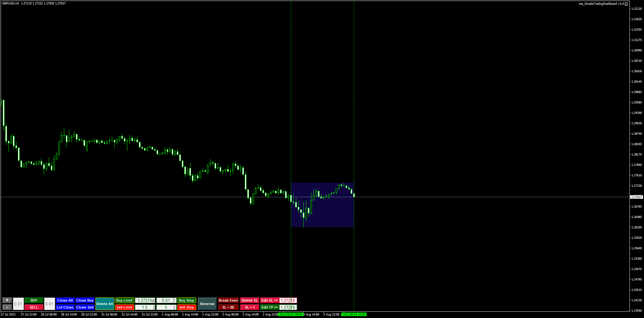This screenshot has height=318, width=644.
Task: Select the 2023.08.03 09:00 time marker
Action: pyautogui.click(x=290, y=315)
